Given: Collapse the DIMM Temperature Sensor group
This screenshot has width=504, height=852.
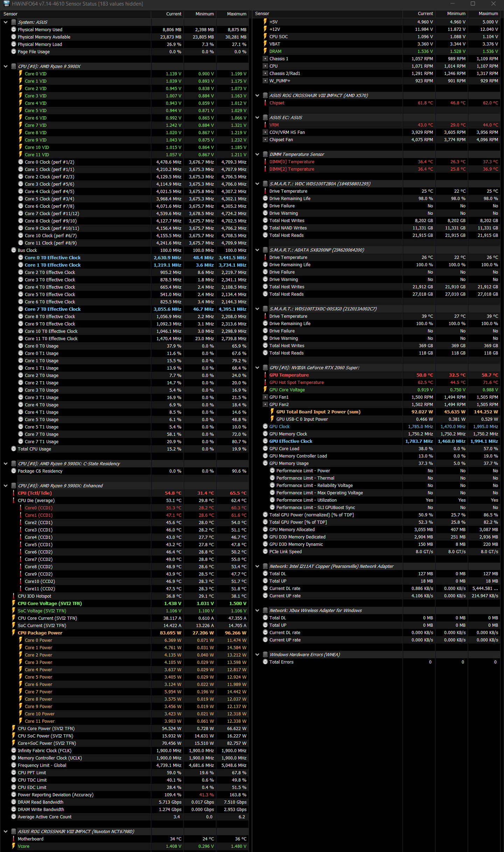Looking at the screenshot, I should click(257, 154).
